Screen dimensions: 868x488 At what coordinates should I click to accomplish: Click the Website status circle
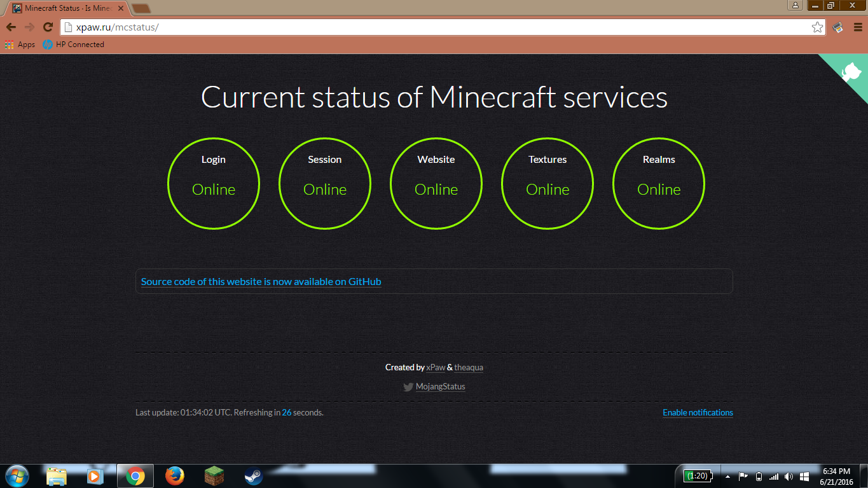[436, 183]
